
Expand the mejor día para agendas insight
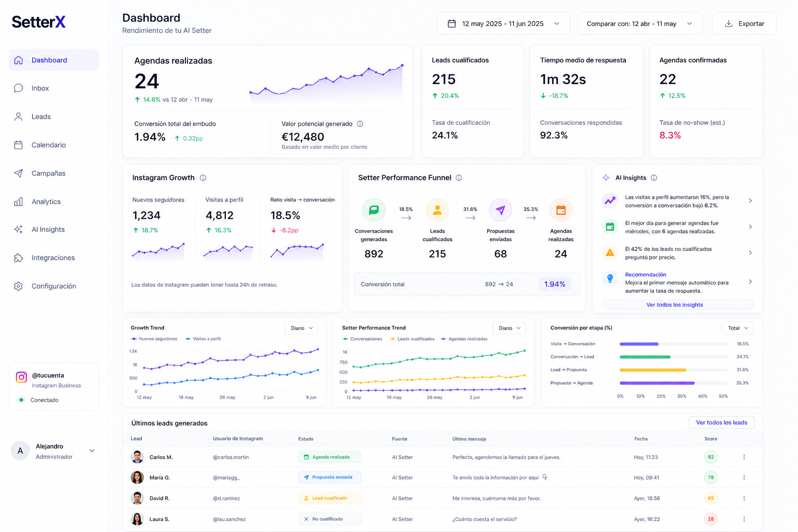click(x=750, y=227)
